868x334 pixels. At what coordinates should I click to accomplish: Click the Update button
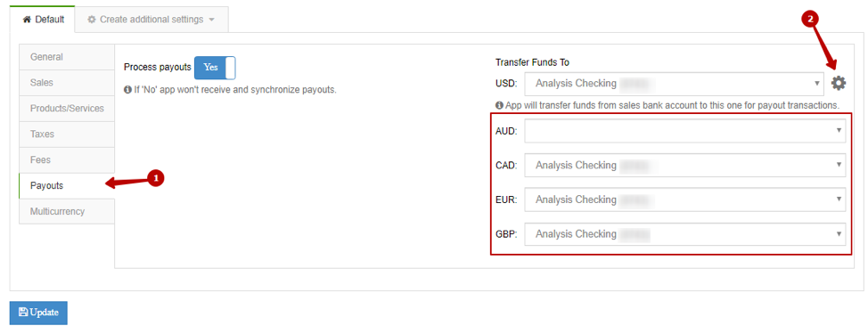pyautogui.click(x=38, y=313)
